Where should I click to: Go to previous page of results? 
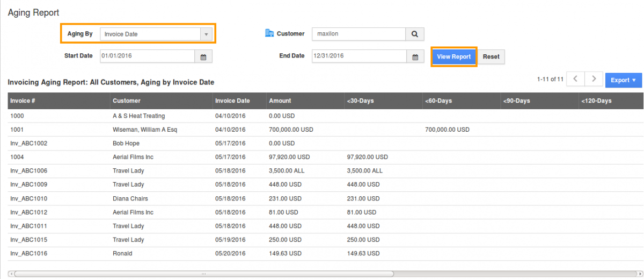tap(575, 79)
